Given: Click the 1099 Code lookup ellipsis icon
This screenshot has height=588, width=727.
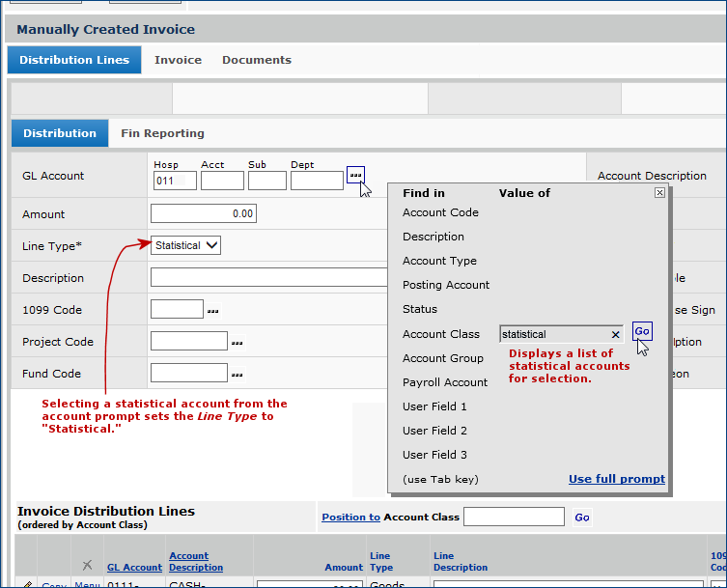Looking at the screenshot, I should (x=212, y=311).
